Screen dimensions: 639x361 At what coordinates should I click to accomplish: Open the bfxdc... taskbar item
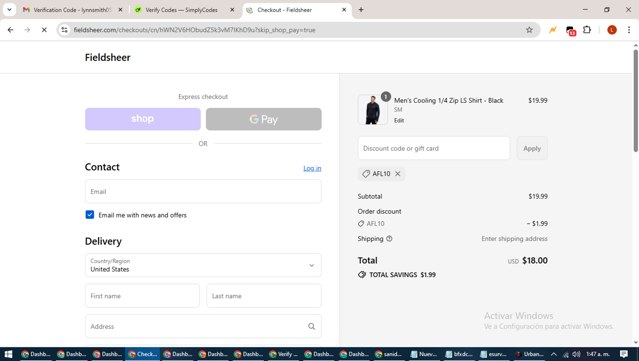458,354
